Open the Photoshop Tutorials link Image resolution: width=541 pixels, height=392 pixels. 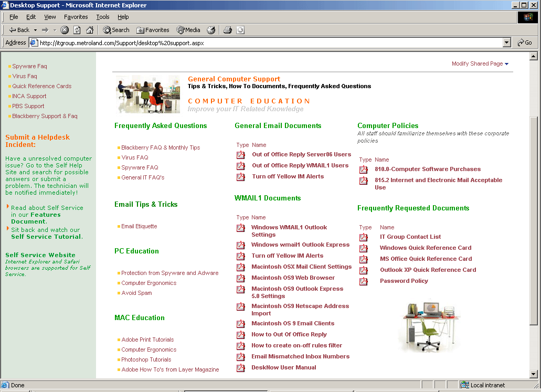coord(146,359)
